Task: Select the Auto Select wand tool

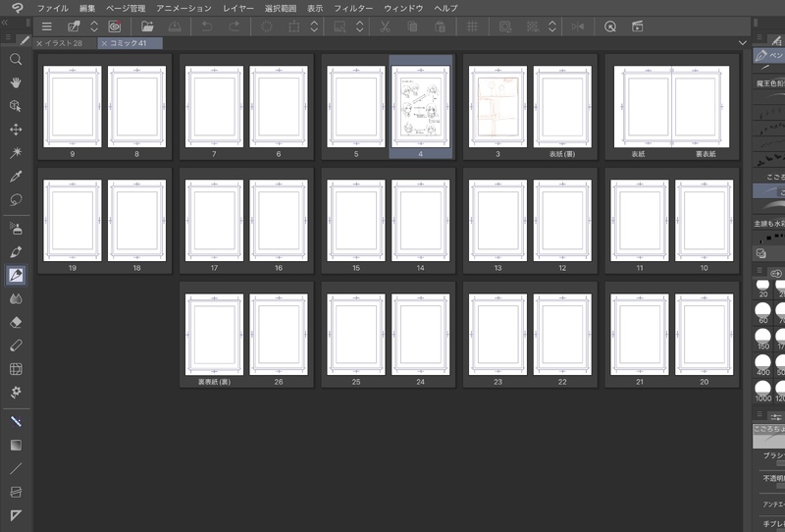Action: [x=16, y=152]
